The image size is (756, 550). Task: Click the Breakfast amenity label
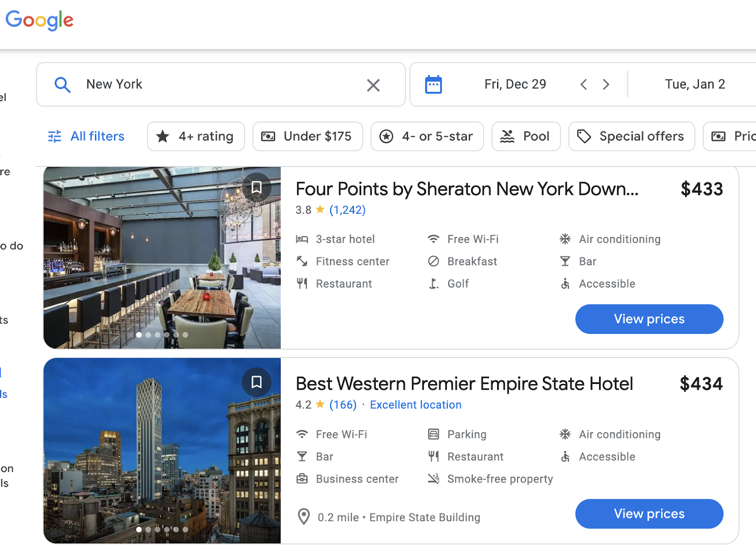tap(472, 262)
